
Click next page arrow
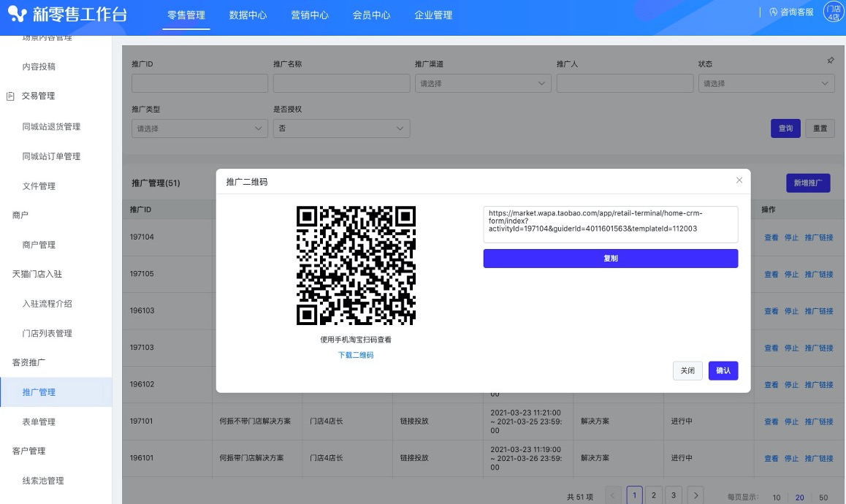point(696,495)
